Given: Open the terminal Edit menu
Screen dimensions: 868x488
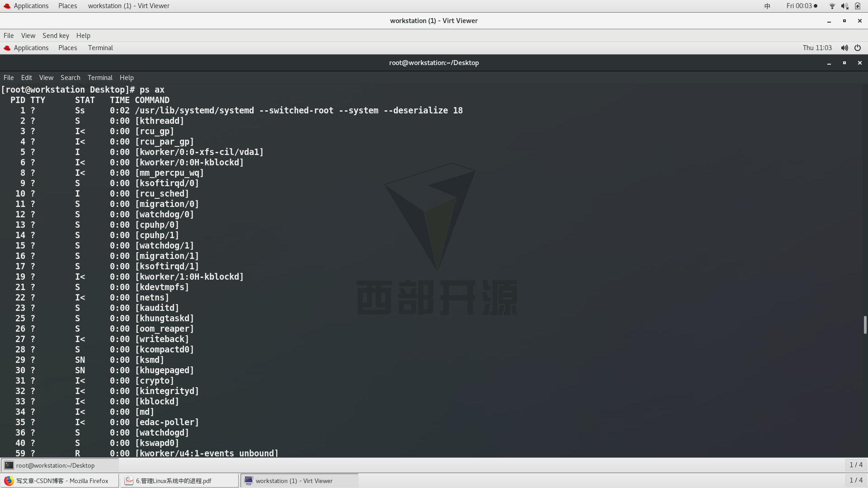Looking at the screenshot, I should tap(26, 78).
